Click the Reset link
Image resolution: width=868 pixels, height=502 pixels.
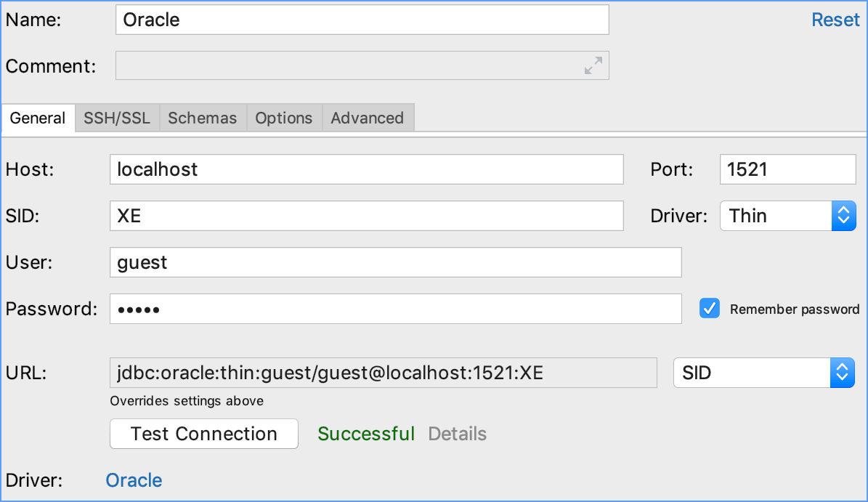[835, 20]
